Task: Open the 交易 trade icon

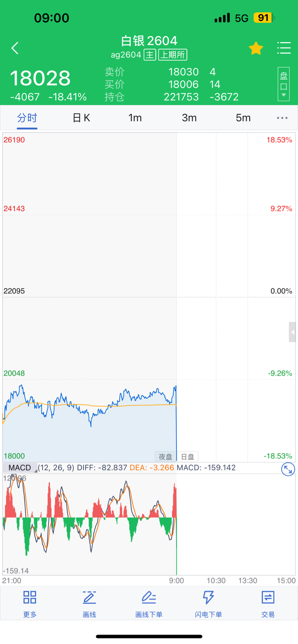Action: pos(268,603)
